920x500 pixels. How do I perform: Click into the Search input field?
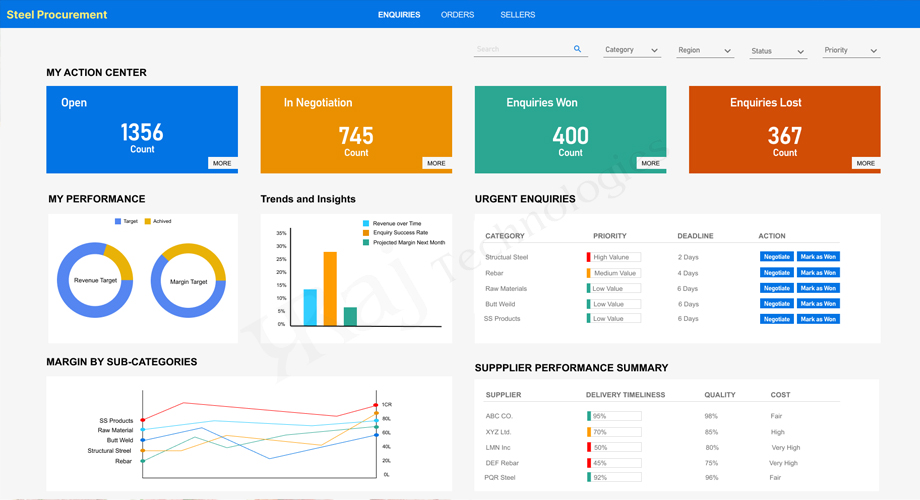coord(520,49)
